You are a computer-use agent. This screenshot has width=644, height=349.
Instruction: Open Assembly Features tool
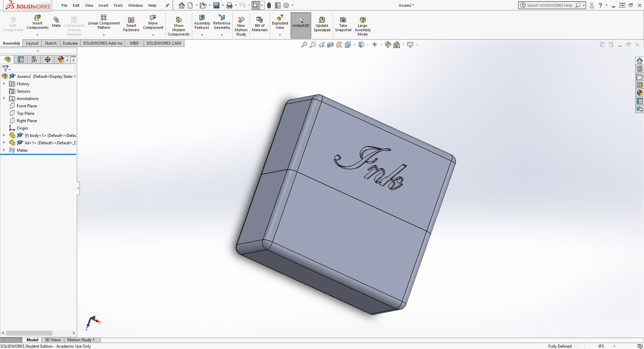[202, 22]
